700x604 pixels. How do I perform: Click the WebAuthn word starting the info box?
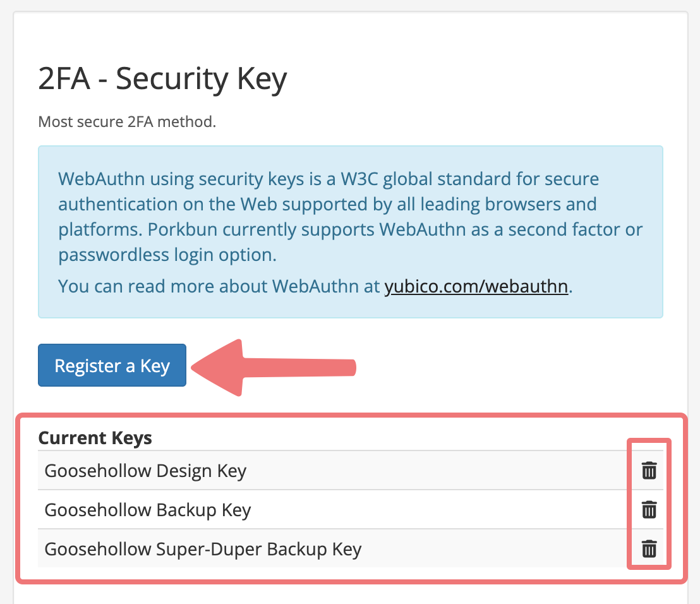pyautogui.click(x=101, y=179)
